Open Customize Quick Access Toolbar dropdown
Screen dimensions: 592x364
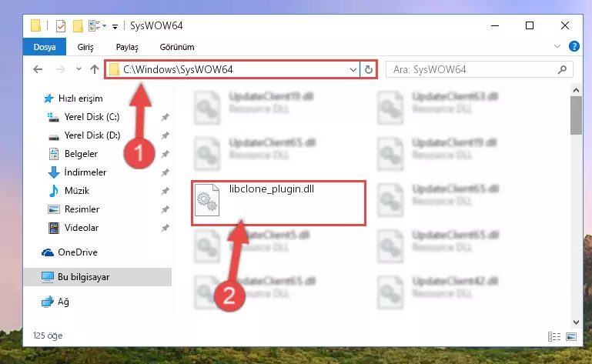(x=115, y=26)
